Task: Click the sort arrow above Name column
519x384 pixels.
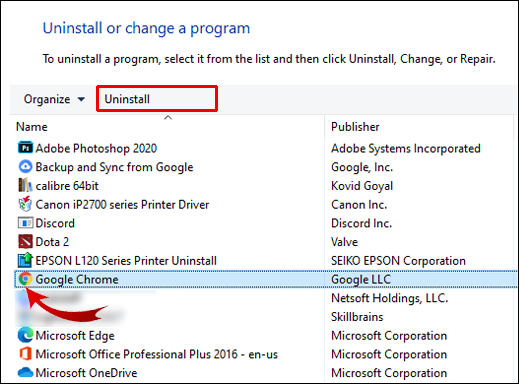Action: pyautogui.click(x=168, y=117)
